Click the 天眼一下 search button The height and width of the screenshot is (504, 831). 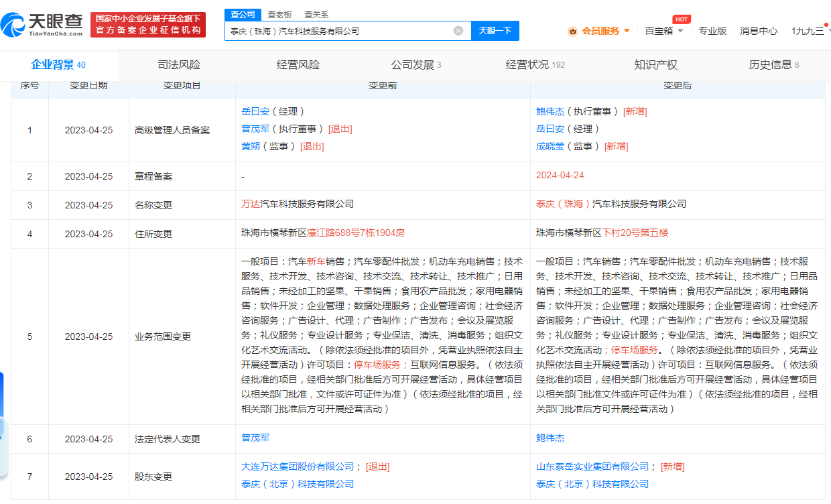tap(495, 31)
